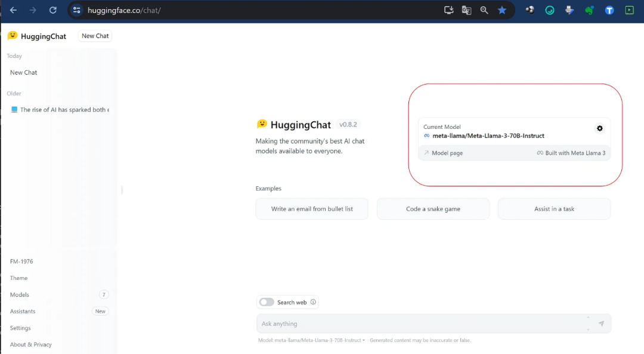This screenshot has width=644, height=354.
Task: Reload the page with the refresh icon
Action: pyautogui.click(x=53, y=10)
